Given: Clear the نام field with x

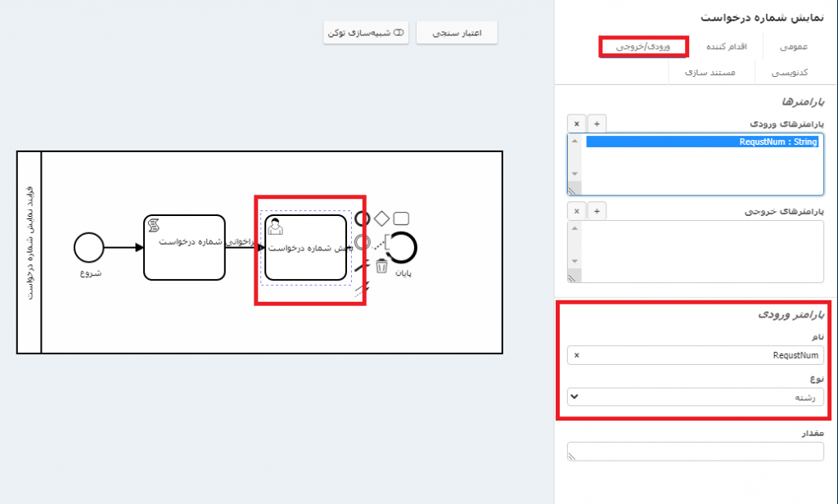Looking at the screenshot, I should click(576, 356).
